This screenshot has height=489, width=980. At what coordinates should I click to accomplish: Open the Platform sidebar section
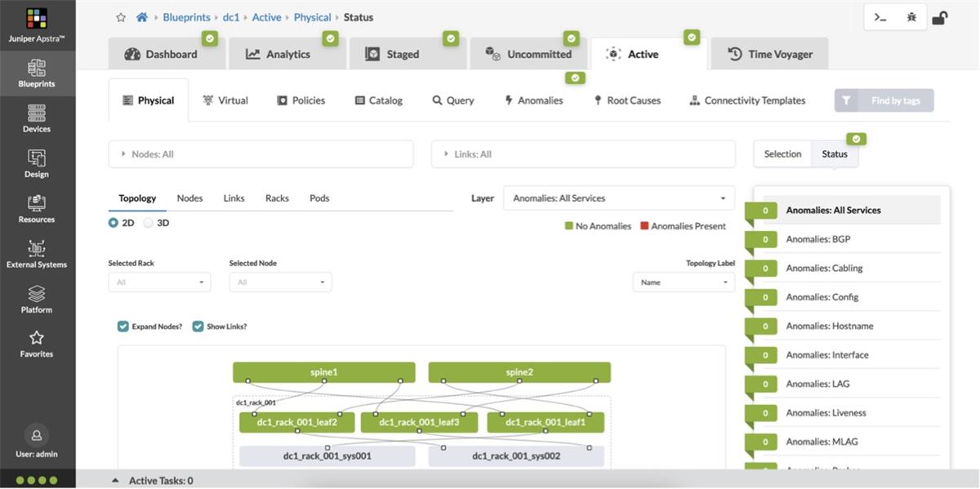click(x=36, y=302)
